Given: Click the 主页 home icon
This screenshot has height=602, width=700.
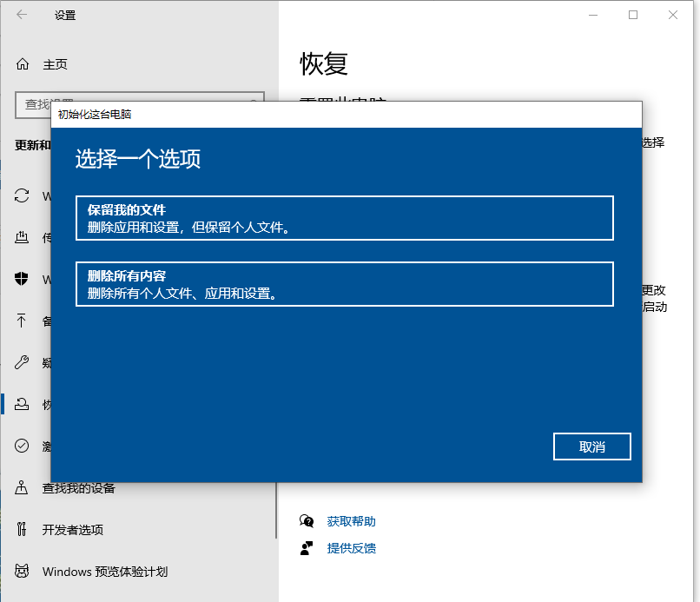Looking at the screenshot, I should 21,63.
